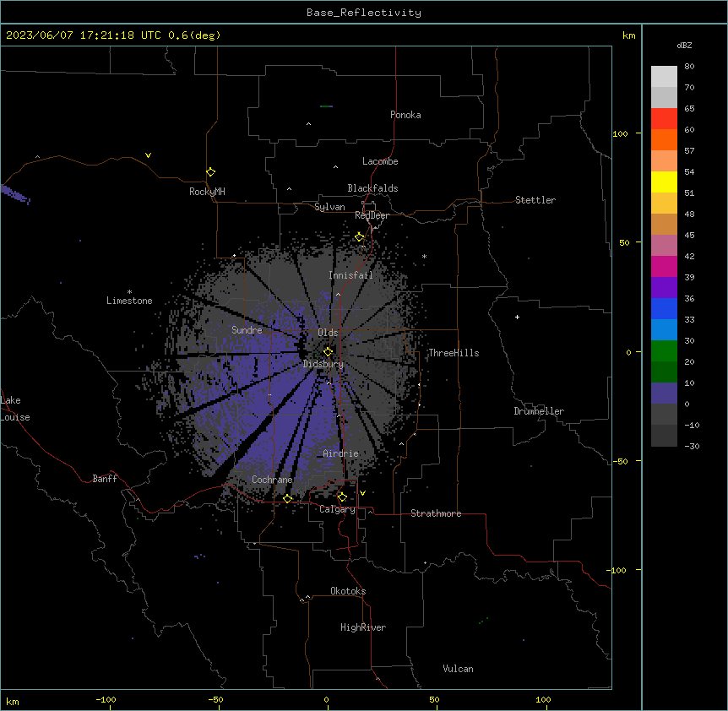Click the Lacombe city label

[380, 161]
